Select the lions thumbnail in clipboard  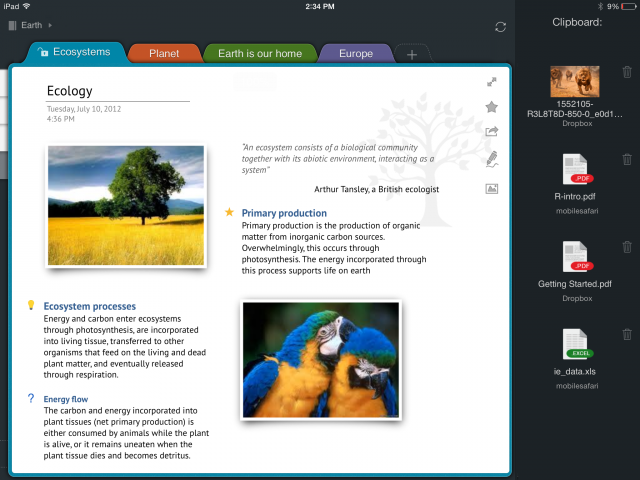(x=575, y=81)
